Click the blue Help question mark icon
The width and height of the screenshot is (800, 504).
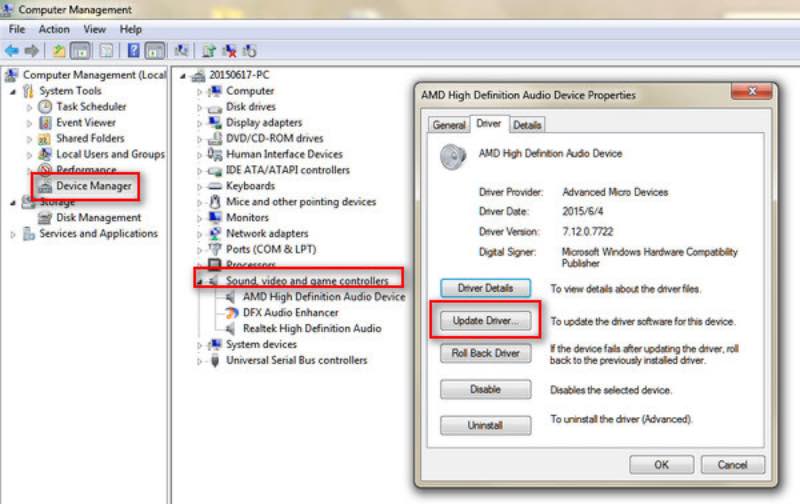pos(133,51)
